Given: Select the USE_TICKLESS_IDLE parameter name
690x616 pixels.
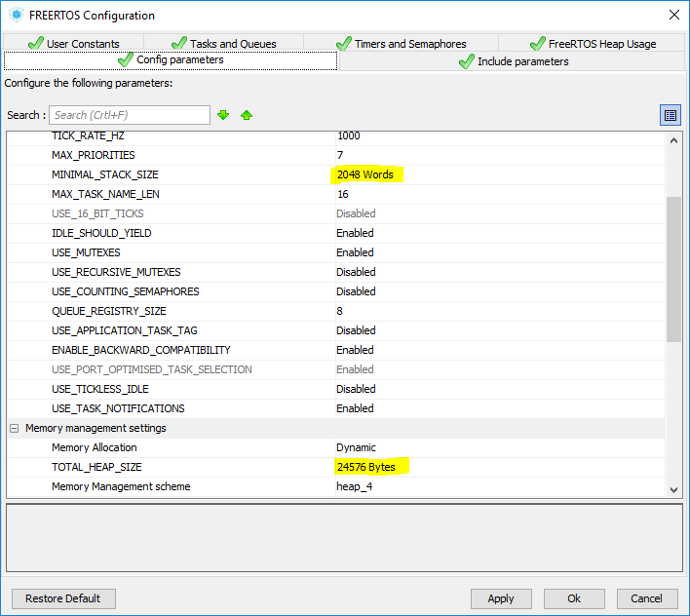Looking at the screenshot, I should [99, 389].
